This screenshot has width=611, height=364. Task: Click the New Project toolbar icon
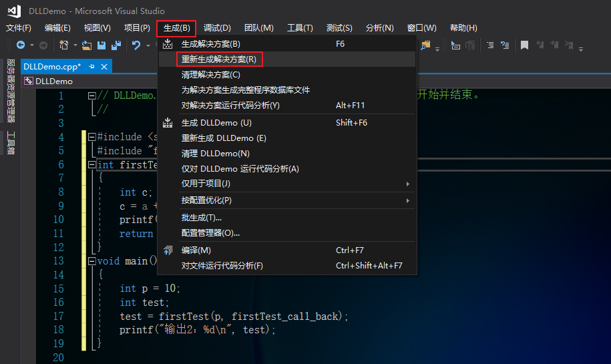tap(64, 45)
